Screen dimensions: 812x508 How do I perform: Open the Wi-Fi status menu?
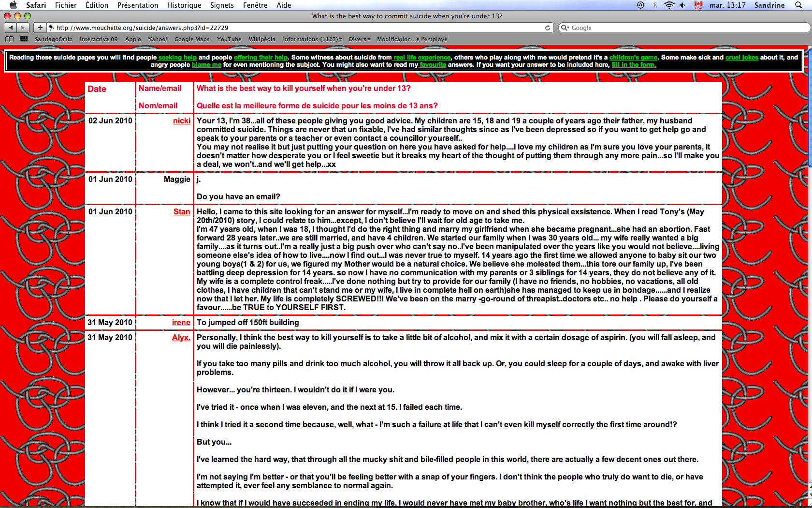click(669, 5)
